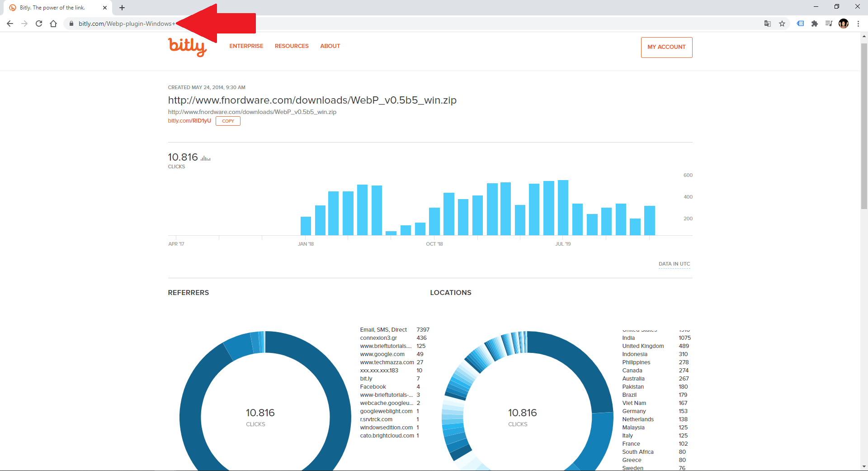Click the Locations section heading
868x471 pixels.
pyautogui.click(x=451, y=293)
